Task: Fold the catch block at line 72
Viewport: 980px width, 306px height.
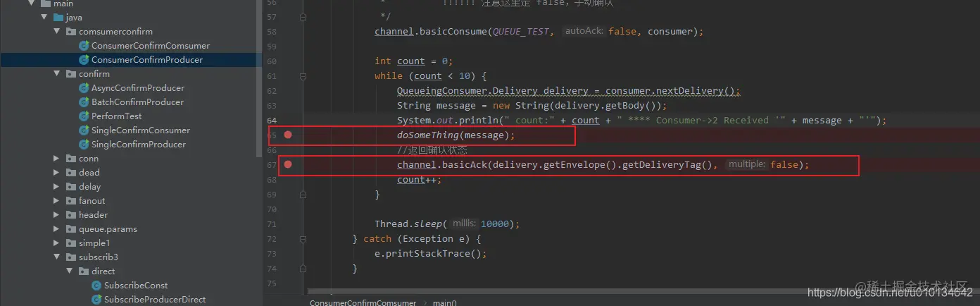Action: (303, 239)
